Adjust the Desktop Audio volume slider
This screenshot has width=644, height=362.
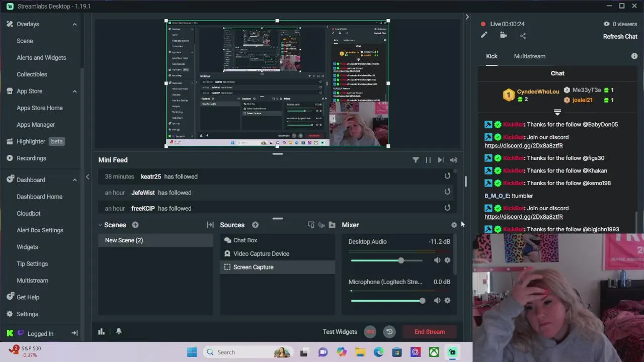[387, 260]
